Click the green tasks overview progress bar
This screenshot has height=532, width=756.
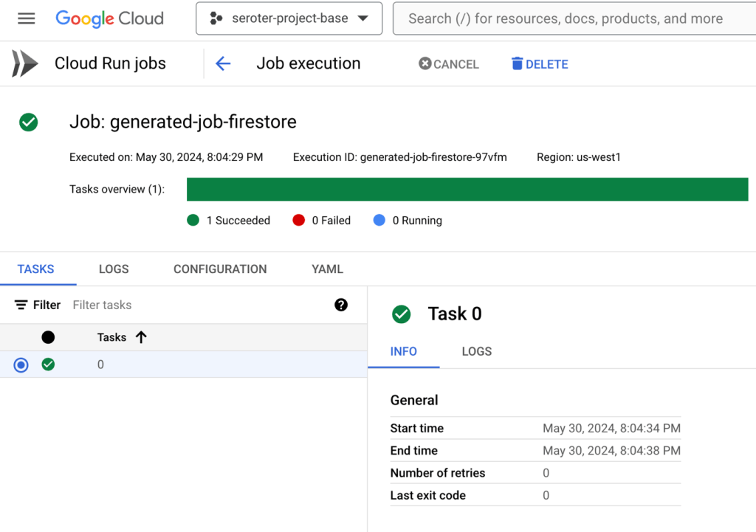click(467, 189)
